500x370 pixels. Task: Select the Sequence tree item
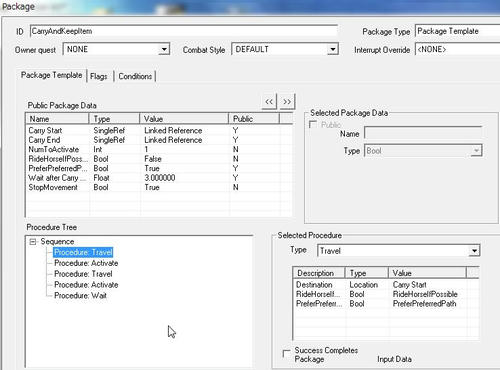coord(57,242)
